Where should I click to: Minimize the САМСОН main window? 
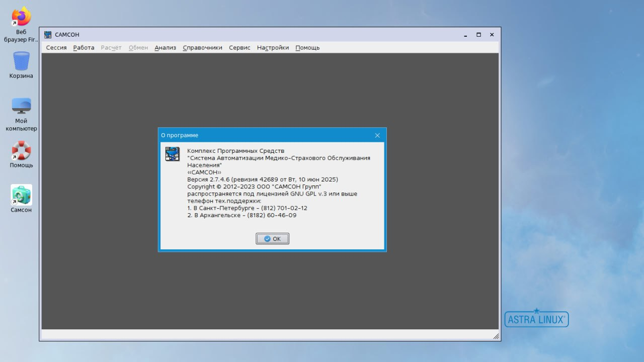pos(465,35)
